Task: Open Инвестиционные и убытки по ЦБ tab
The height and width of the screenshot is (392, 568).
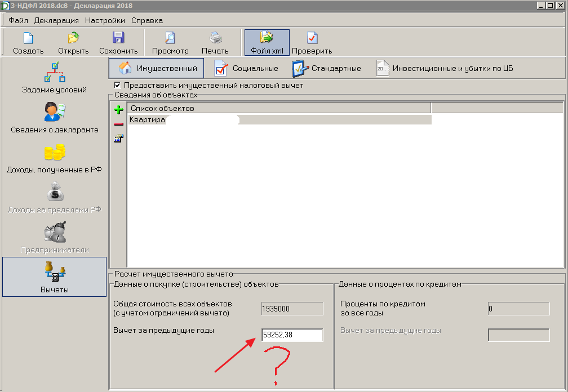Action: (x=445, y=69)
